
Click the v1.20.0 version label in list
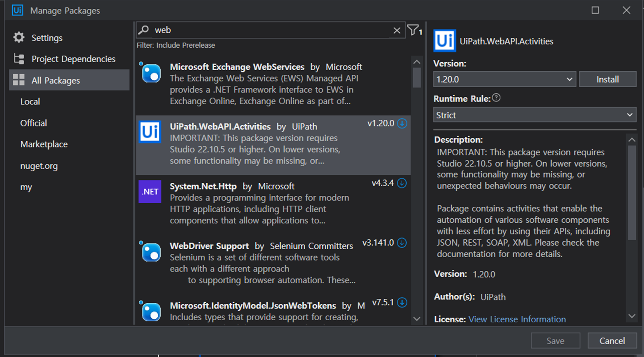(x=381, y=123)
